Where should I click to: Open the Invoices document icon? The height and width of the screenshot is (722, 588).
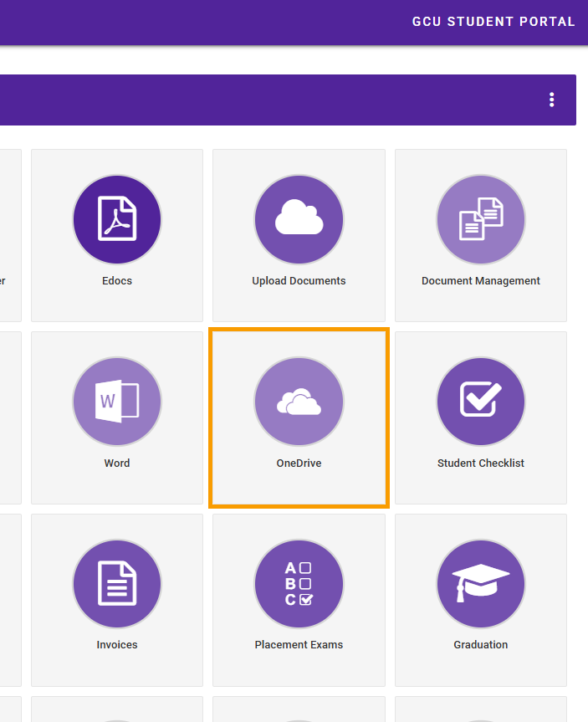point(117,584)
